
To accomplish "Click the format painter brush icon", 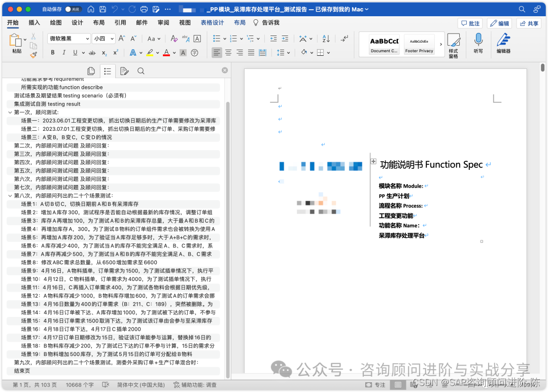I will (33, 55).
